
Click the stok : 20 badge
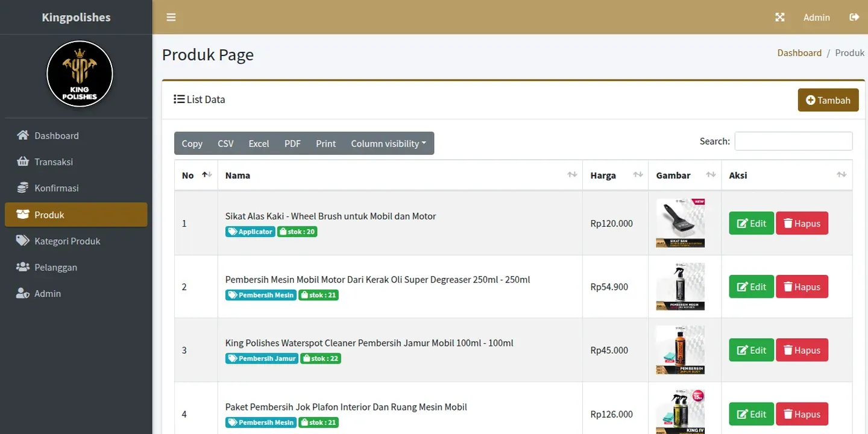(x=297, y=231)
